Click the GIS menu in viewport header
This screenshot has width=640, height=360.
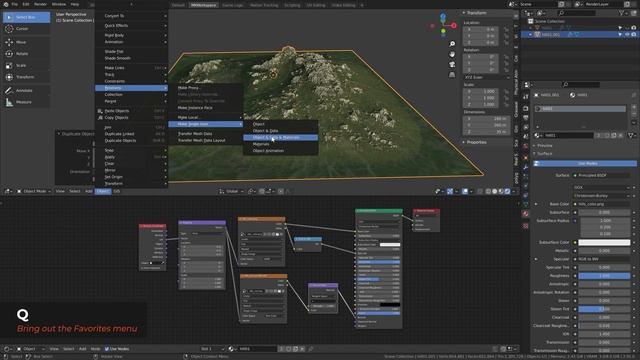pos(117,191)
